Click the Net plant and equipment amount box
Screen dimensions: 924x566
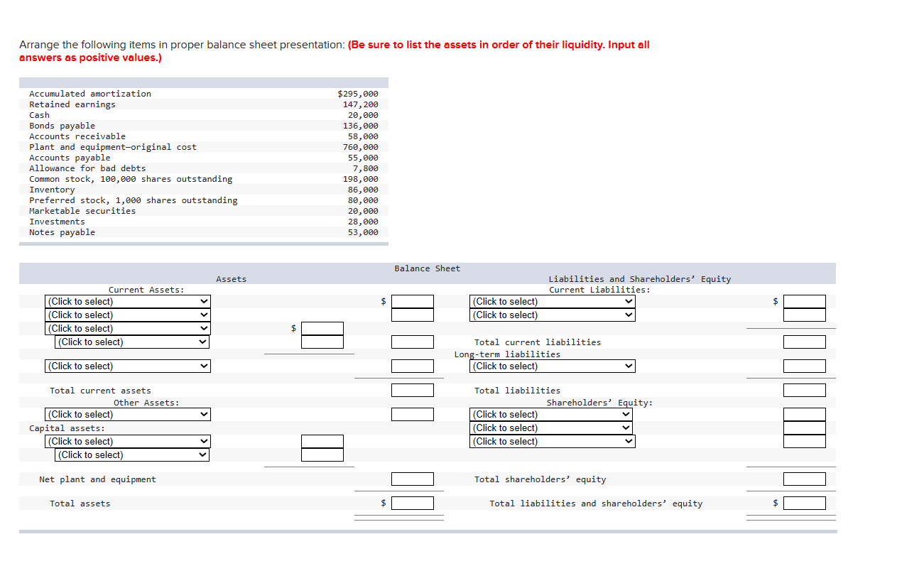point(413,479)
